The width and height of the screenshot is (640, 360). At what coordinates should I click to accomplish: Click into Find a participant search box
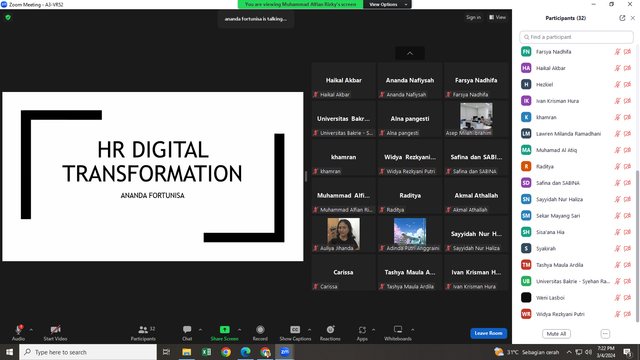tap(576, 37)
